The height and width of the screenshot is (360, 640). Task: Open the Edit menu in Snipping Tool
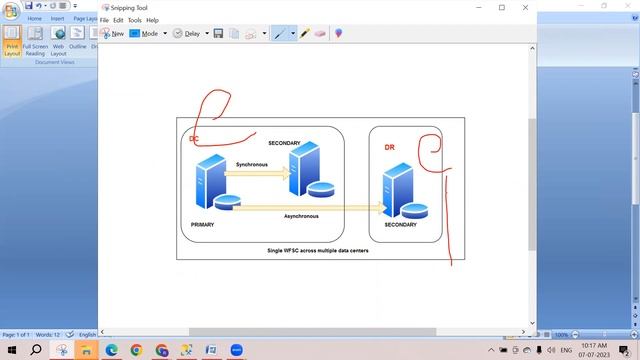118,20
